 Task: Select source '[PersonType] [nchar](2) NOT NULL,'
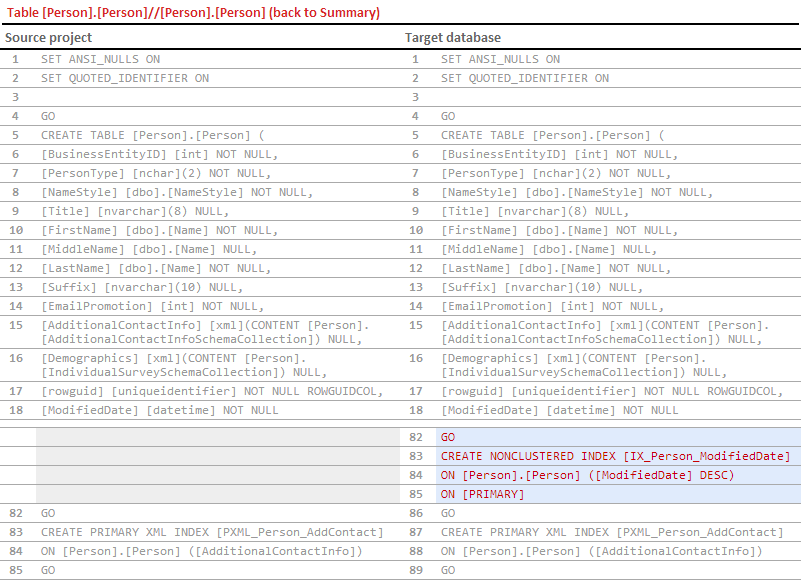coord(156,173)
